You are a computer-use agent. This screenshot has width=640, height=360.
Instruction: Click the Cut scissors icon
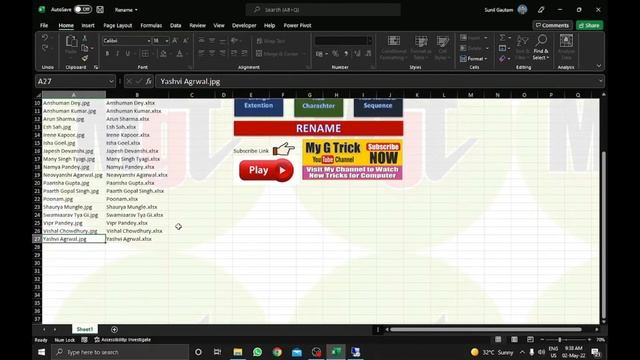(x=84, y=38)
